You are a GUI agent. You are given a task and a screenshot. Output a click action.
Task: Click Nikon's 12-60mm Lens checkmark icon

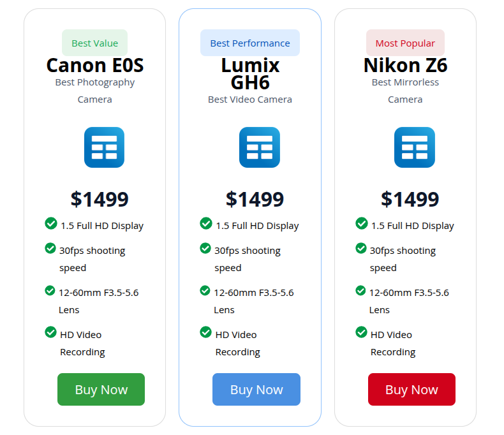click(360, 290)
